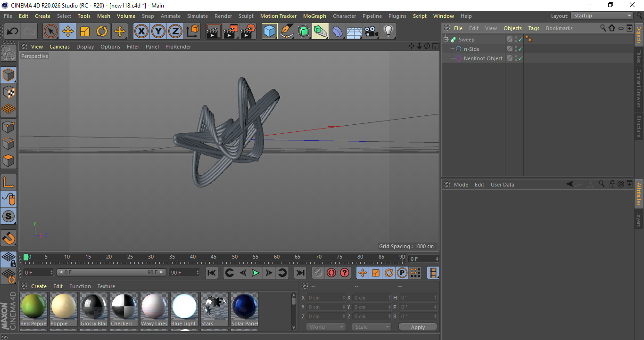The height and width of the screenshot is (340, 644).
Task: Switch to Texture mode checkered cube
Action: (x=8, y=92)
